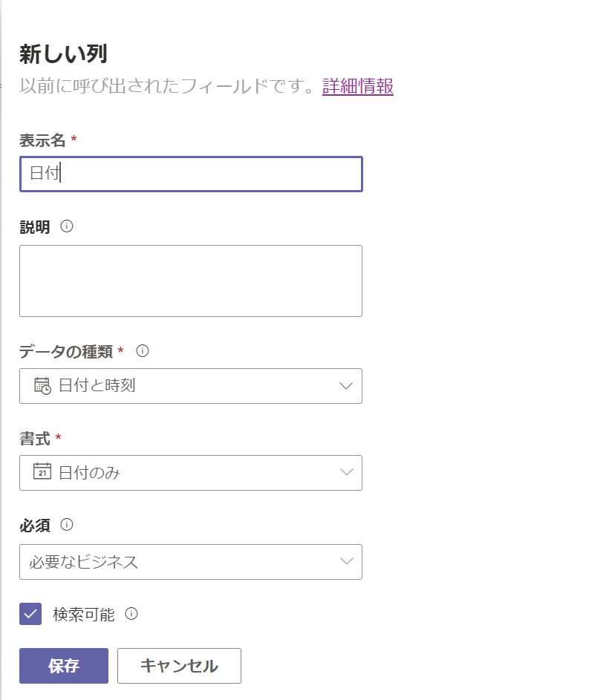Click the 検索可能 checkbox label text
The height and width of the screenshot is (700, 609).
pos(84,615)
